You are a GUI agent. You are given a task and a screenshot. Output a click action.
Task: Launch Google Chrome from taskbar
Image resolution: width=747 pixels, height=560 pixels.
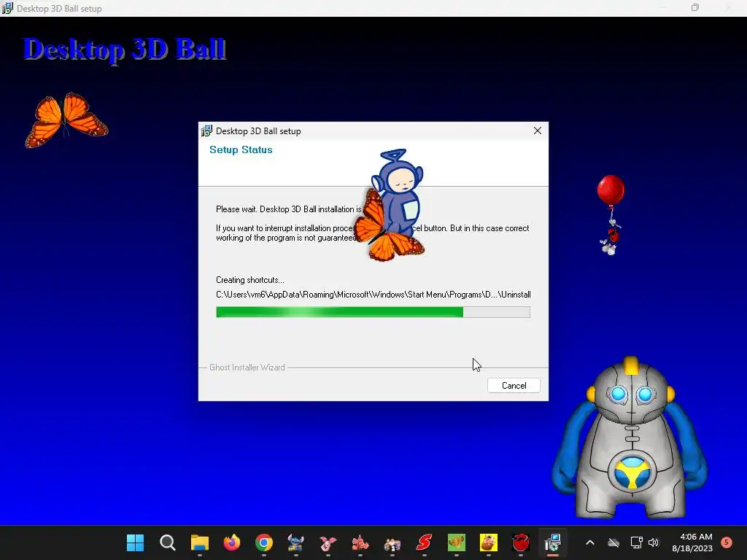click(x=264, y=542)
